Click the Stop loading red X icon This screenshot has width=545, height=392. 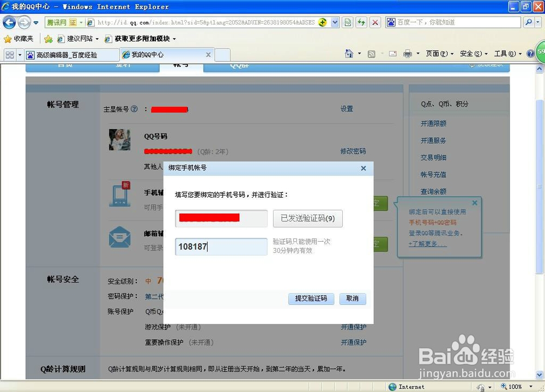[375, 22]
